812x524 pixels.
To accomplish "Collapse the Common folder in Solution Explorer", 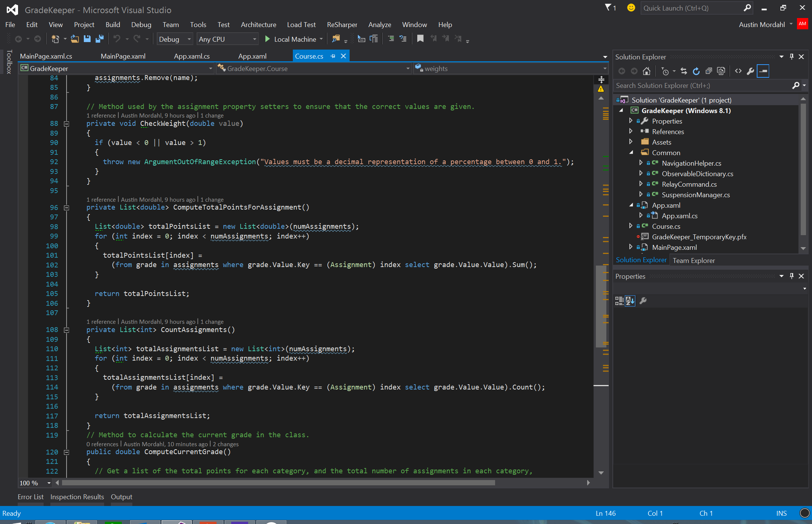I will coord(632,153).
